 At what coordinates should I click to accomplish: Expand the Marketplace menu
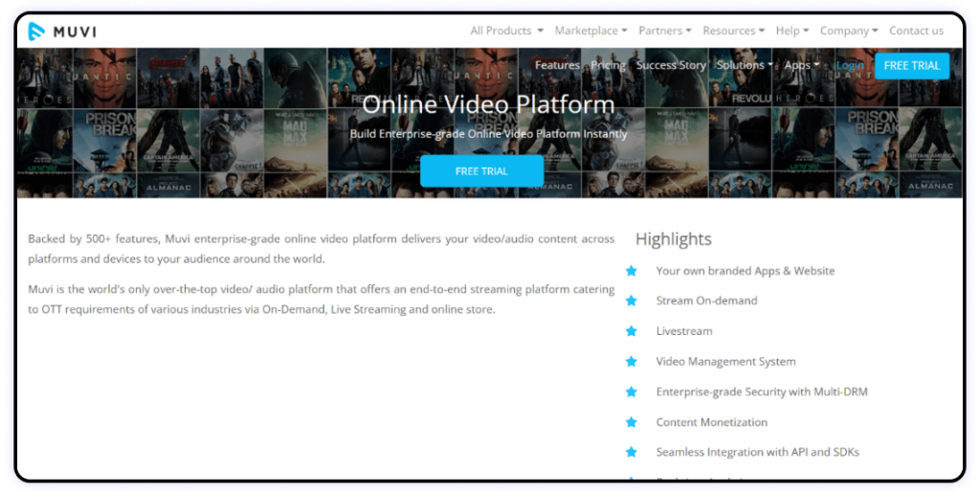(590, 31)
